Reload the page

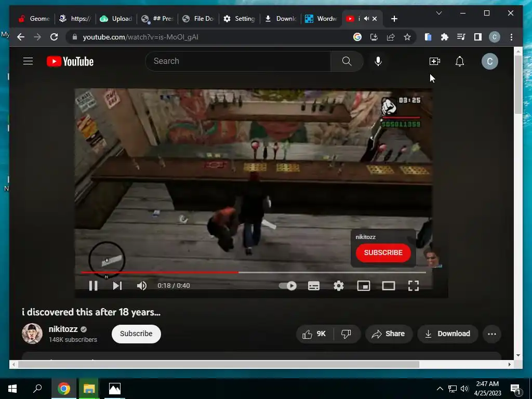pyautogui.click(x=54, y=37)
